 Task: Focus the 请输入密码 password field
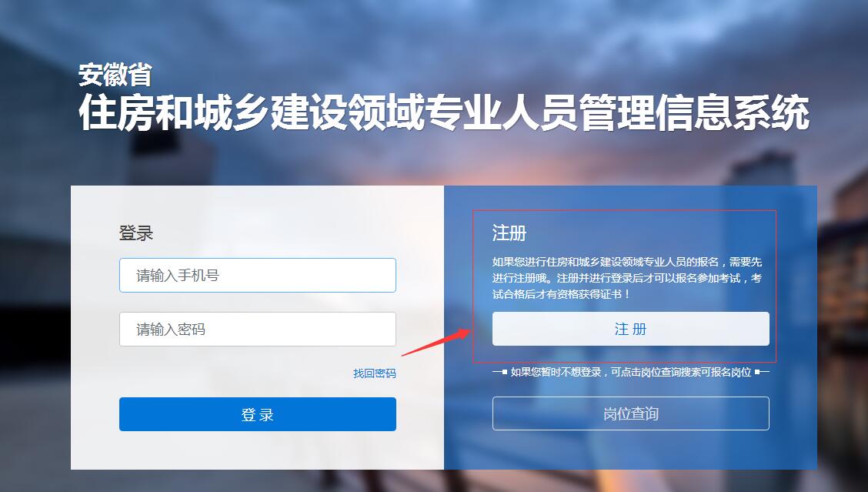tap(258, 329)
